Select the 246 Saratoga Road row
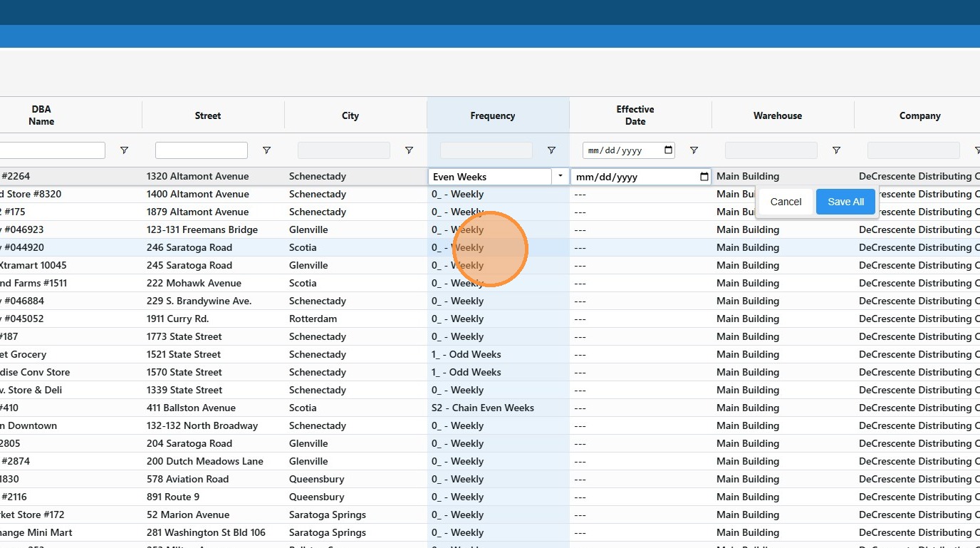The height and width of the screenshot is (548, 980). click(189, 247)
